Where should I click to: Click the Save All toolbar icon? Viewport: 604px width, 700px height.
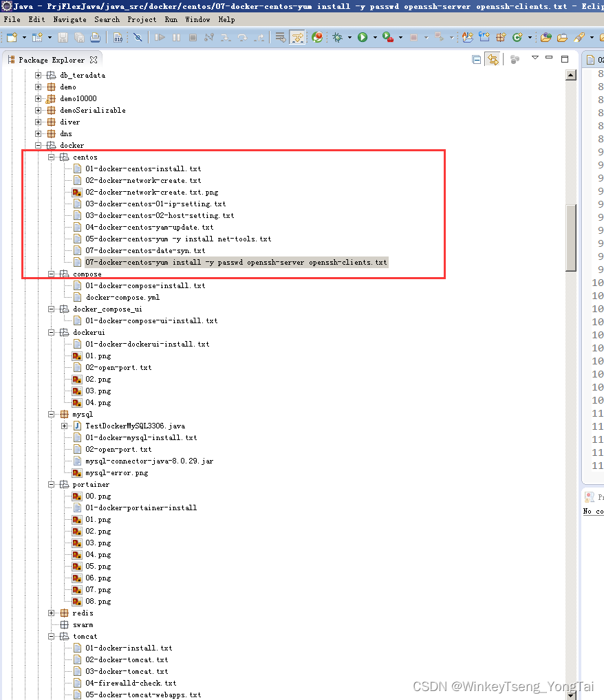point(80,38)
